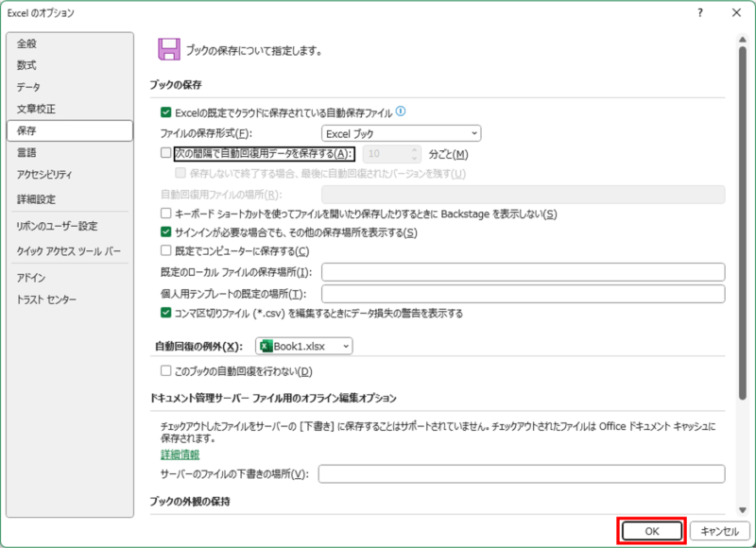
Task: Click the info icon beside 自動保存ファイル
Action: click(401, 111)
